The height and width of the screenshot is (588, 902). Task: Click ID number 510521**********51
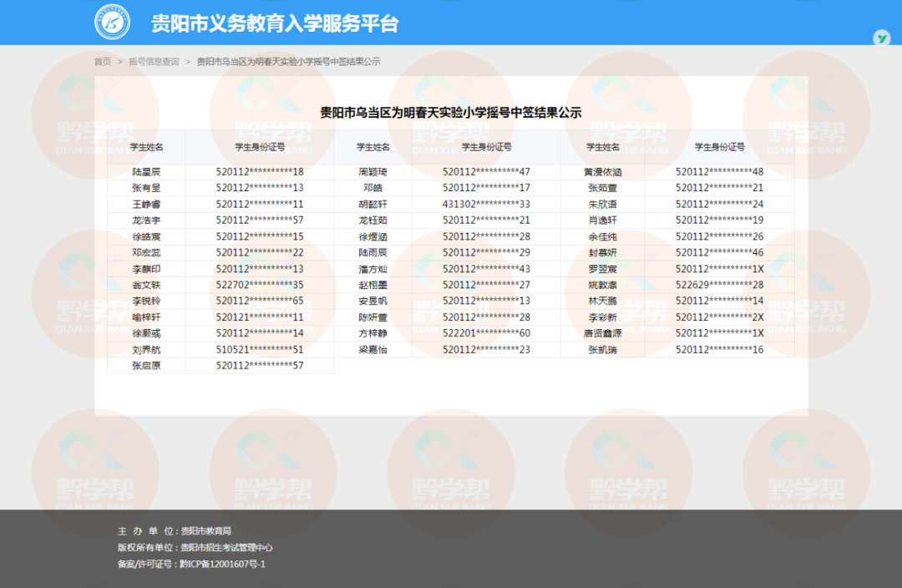260,349
